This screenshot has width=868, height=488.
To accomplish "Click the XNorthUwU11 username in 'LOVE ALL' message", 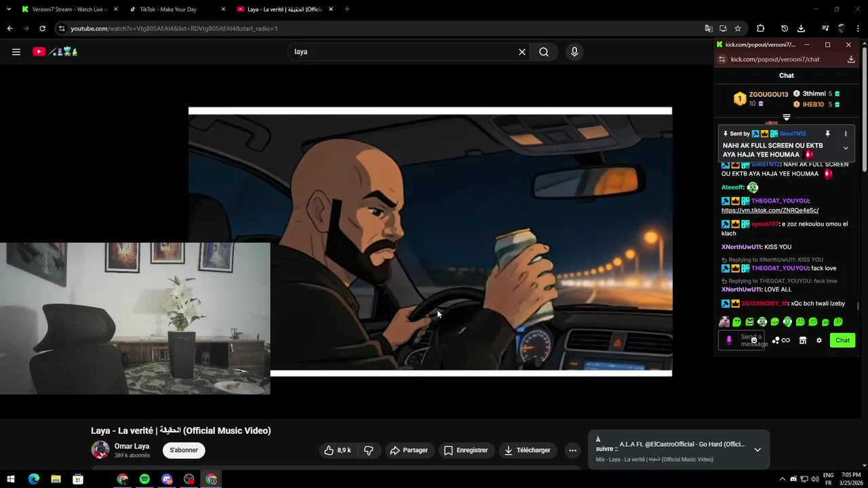I will point(742,289).
